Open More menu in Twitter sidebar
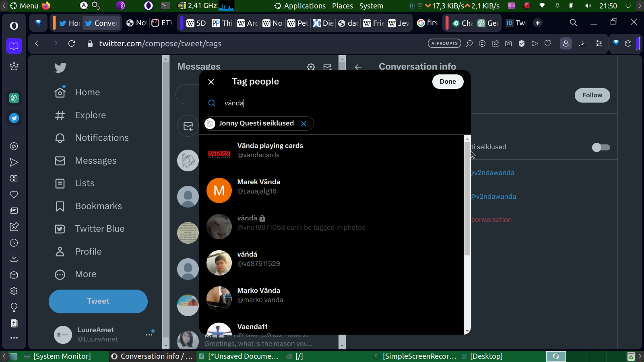Screen dimensions: 644x362 point(76,274)
